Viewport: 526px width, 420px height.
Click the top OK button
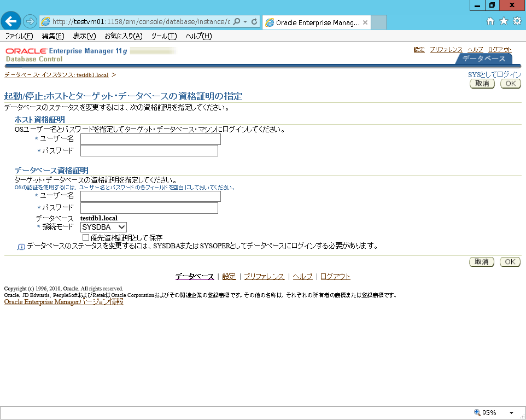tap(511, 84)
